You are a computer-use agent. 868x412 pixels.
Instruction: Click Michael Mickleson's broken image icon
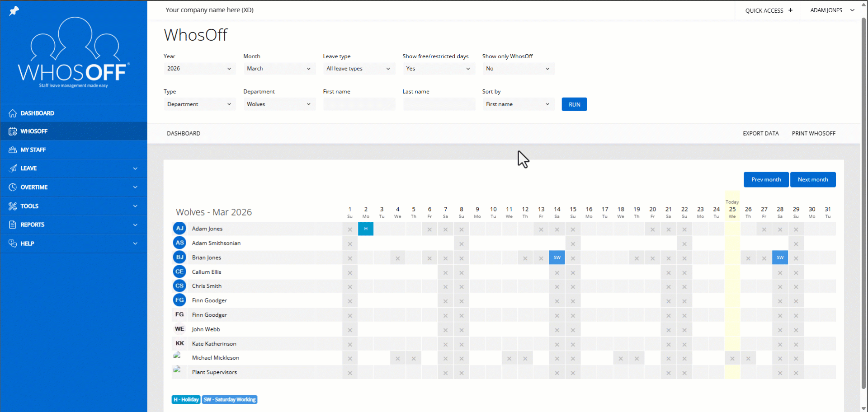(177, 356)
